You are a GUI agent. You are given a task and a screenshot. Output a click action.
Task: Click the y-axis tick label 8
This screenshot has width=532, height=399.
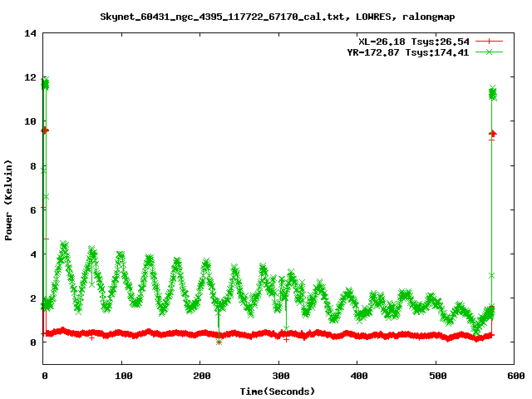33,166
